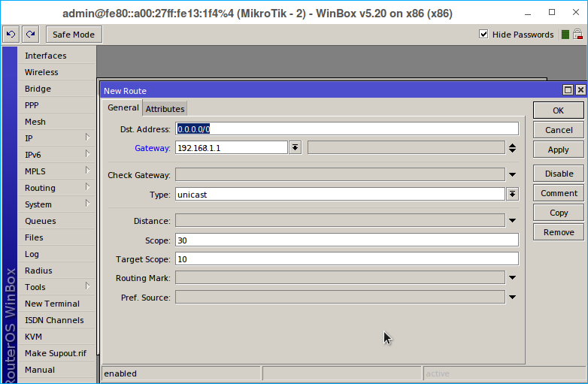Launch New Terminal from sidebar

tap(57, 304)
